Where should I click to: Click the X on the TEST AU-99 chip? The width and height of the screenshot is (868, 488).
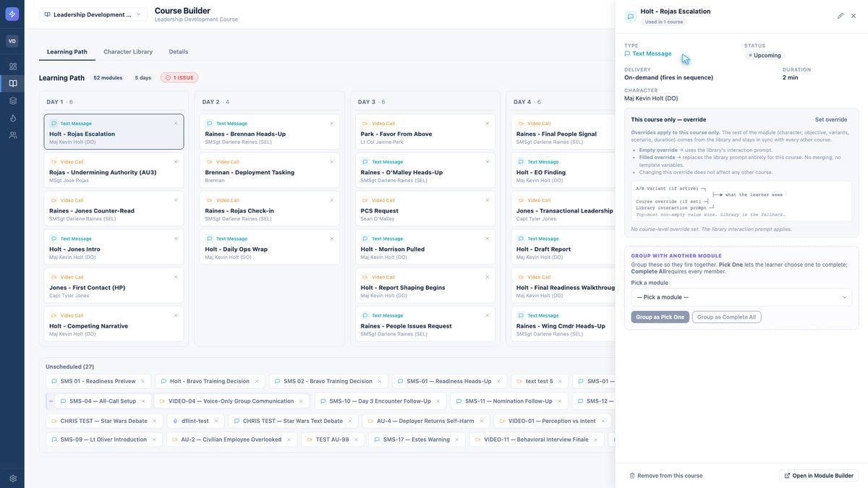pos(358,440)
